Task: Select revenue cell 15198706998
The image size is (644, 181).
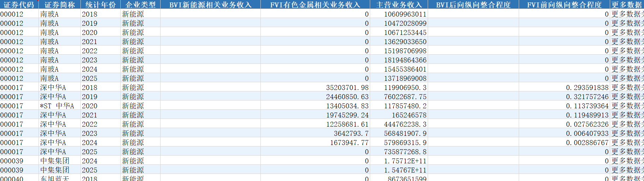Action: coord(399,51)
